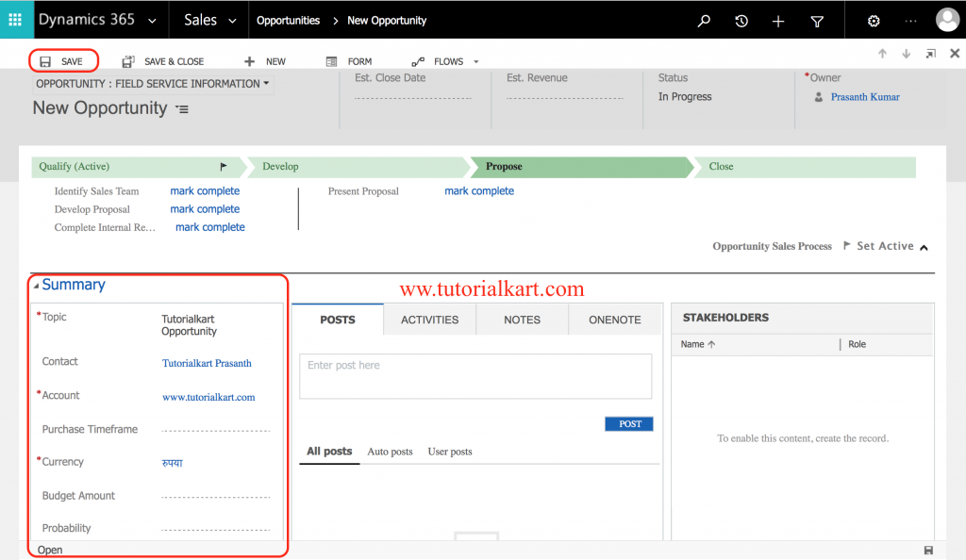Switch to the Activities tab
The height and width of the screenshot is (560, 966).
click(x=429, y=320)
